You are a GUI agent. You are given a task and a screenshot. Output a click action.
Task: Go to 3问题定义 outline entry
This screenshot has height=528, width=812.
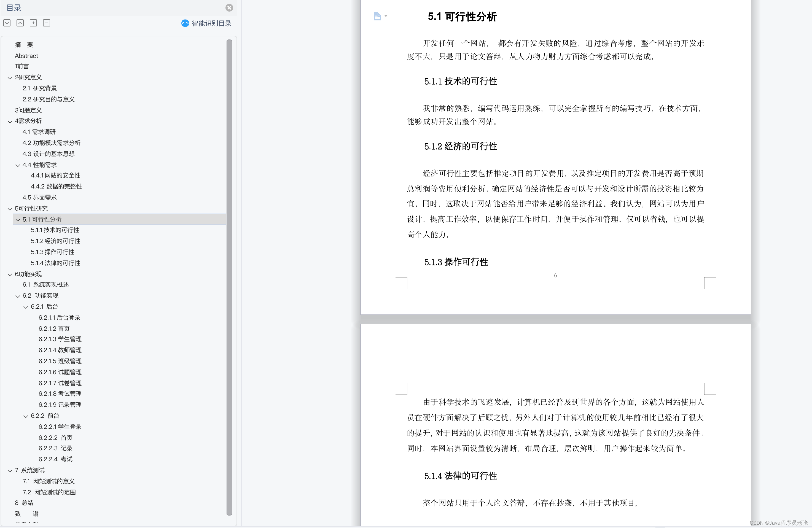tap(28, 110)
